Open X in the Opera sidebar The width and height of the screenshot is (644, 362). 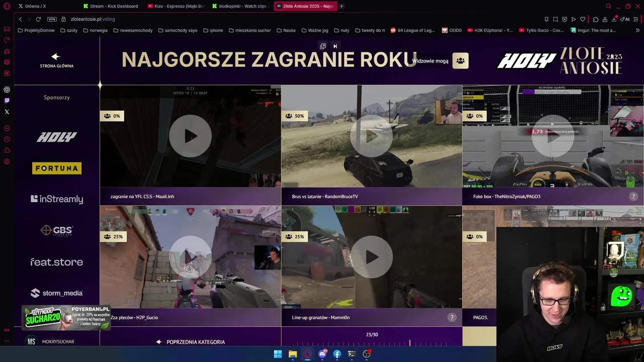(x=7, y=112)
